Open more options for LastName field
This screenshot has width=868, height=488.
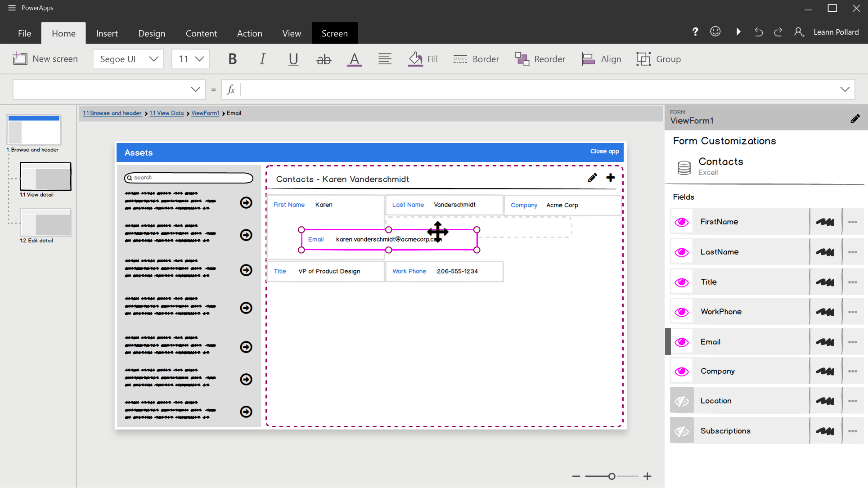pyautogui.click(x=852, y=252)
